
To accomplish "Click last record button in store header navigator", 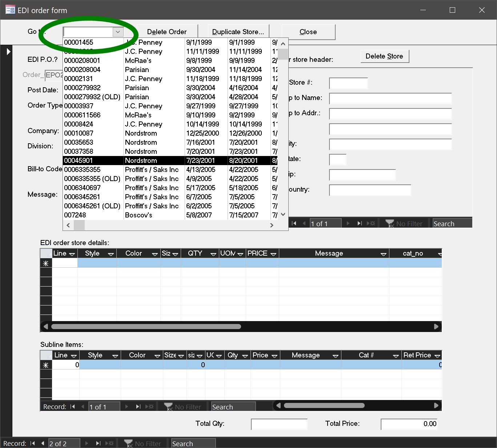I will [360, 223].
